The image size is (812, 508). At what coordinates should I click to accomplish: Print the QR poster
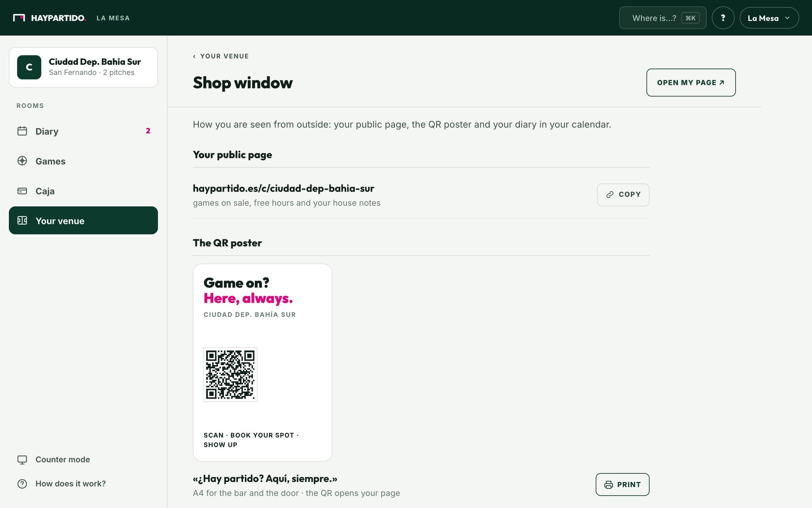coord(623,485)
